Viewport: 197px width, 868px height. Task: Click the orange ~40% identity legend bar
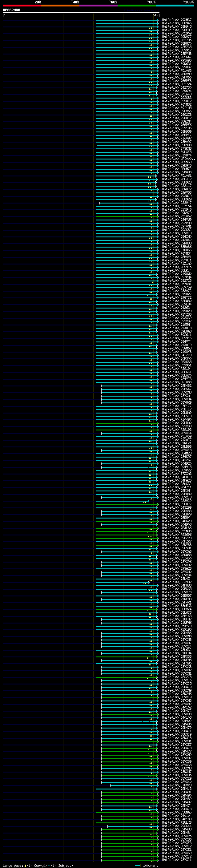60,6
